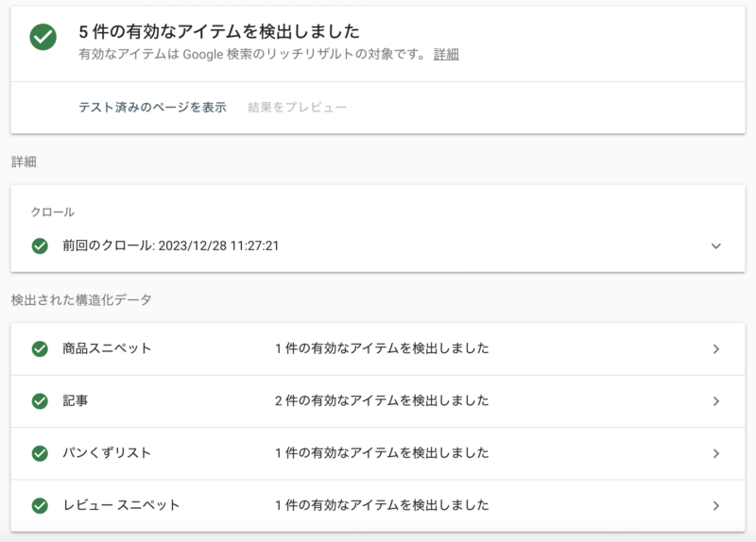This screenshot has height=542, width=756.
Task: Click the green check icon for レビュー スニペット
Action: [40, 505]
